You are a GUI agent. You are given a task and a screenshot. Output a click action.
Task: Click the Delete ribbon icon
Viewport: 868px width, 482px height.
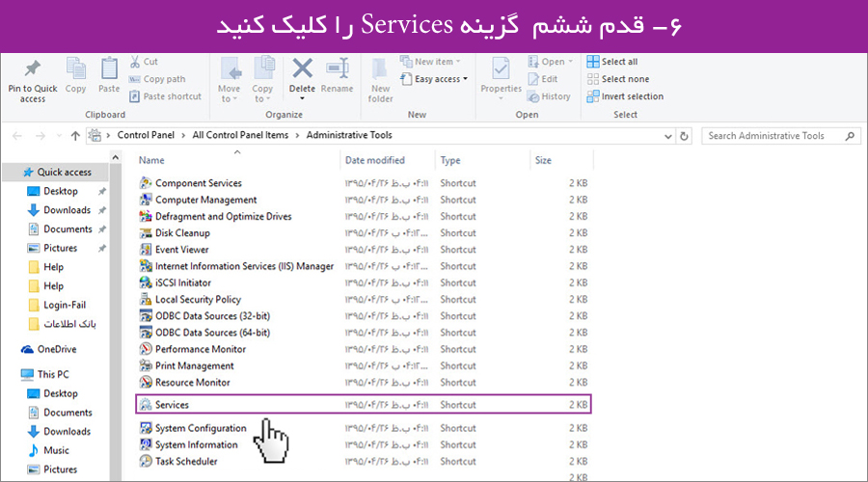302,69
